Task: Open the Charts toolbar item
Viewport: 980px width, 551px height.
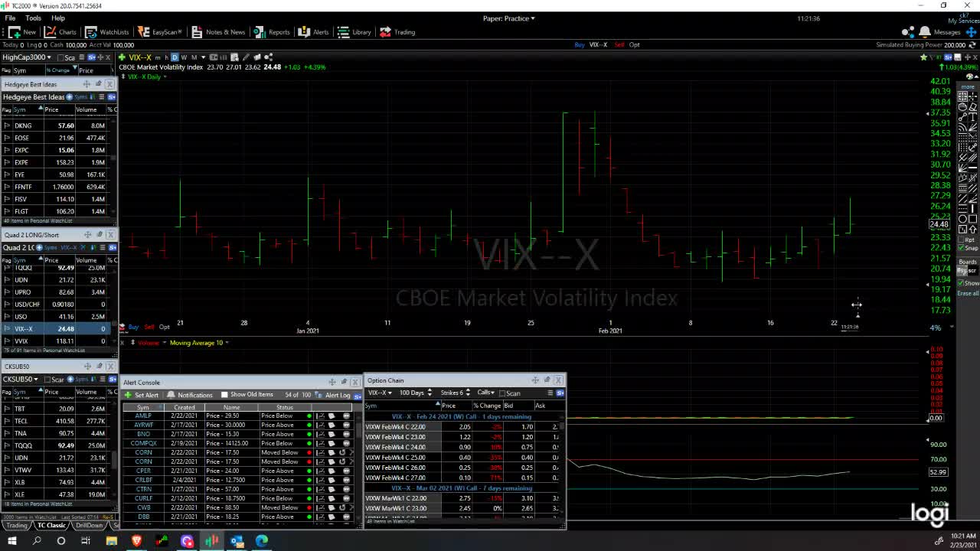Action: (x=60, y=32)
